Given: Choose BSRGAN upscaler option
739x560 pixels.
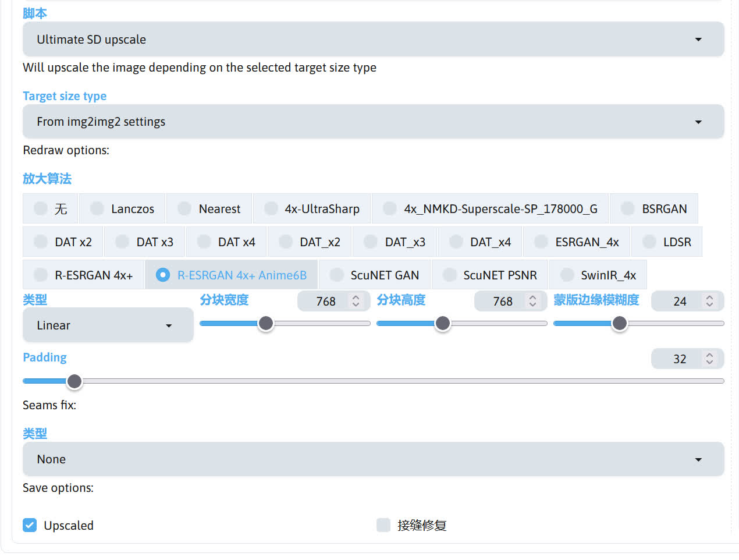Looking at the screenshot, I should click(628, 208).
